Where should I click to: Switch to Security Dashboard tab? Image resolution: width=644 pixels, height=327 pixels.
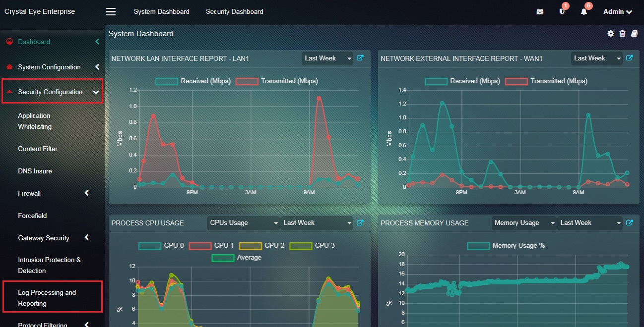[235, 11]
